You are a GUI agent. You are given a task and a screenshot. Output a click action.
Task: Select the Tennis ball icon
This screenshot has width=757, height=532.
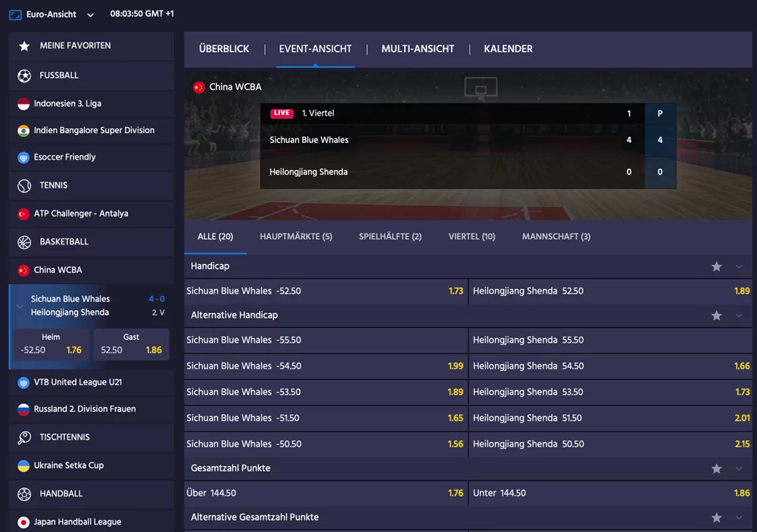(x=24, y=186)
